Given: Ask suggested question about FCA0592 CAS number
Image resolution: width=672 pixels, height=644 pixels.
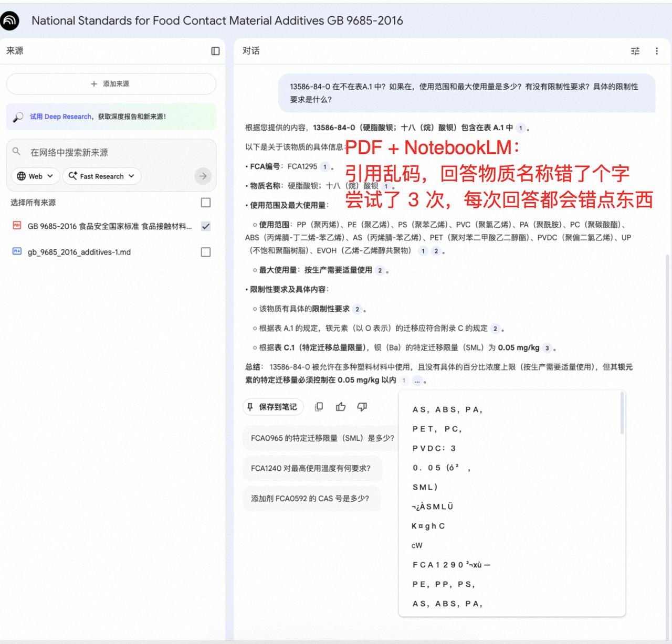Looking at the screenshot, I should pos(311,499).
